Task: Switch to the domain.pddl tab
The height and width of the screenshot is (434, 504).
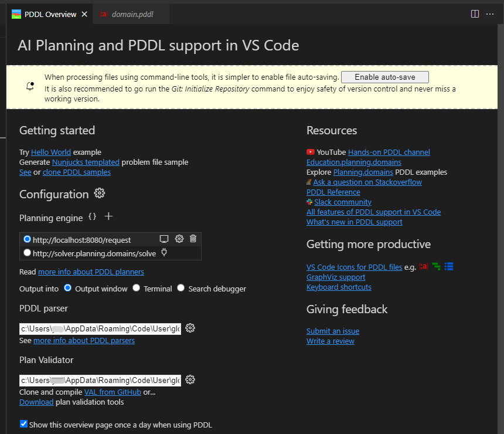Action: pos(132,14)
